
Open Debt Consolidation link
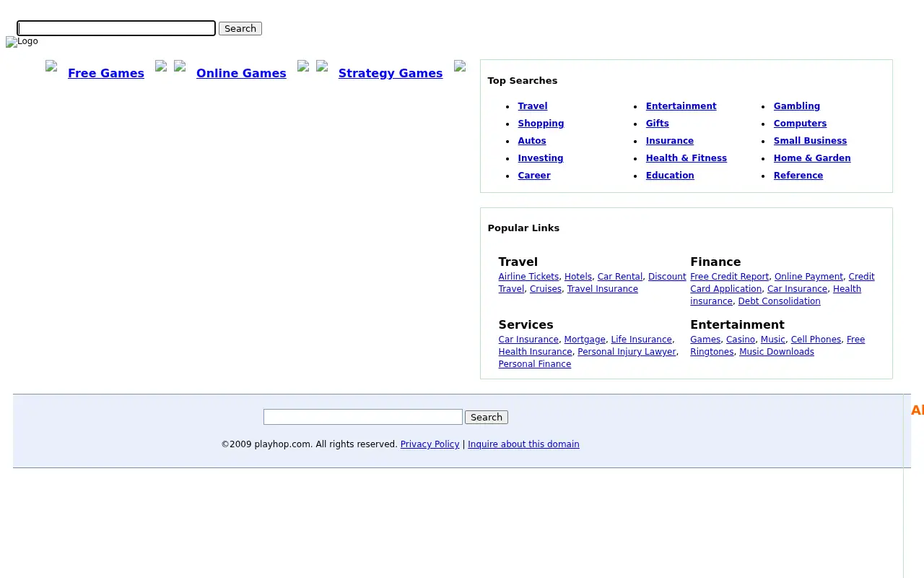[780, 301]
